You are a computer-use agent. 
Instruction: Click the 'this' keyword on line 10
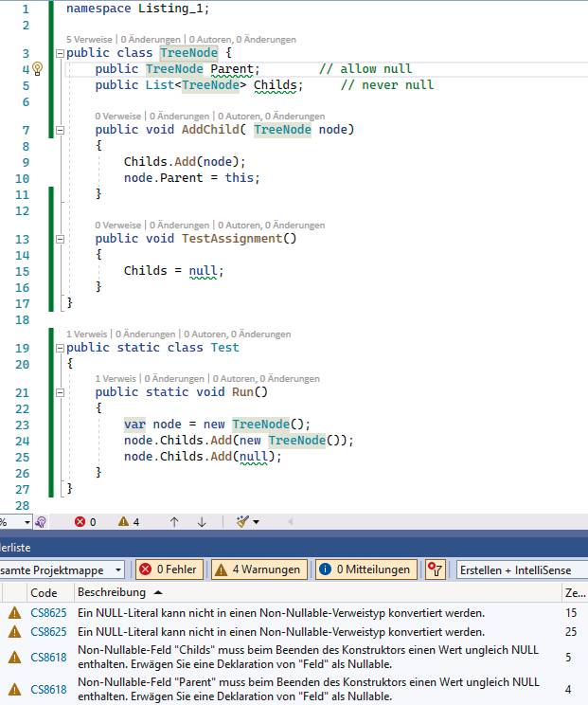point(239,177)
